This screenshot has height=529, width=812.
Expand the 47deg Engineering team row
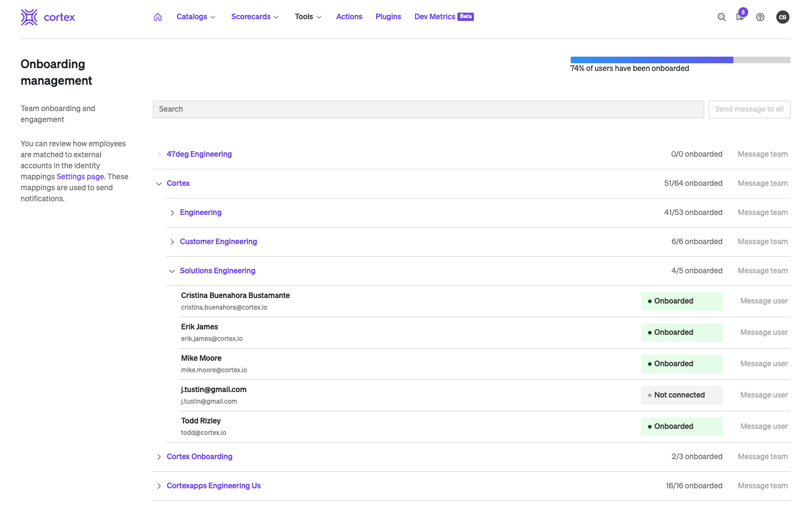click(x=159, y=155)
